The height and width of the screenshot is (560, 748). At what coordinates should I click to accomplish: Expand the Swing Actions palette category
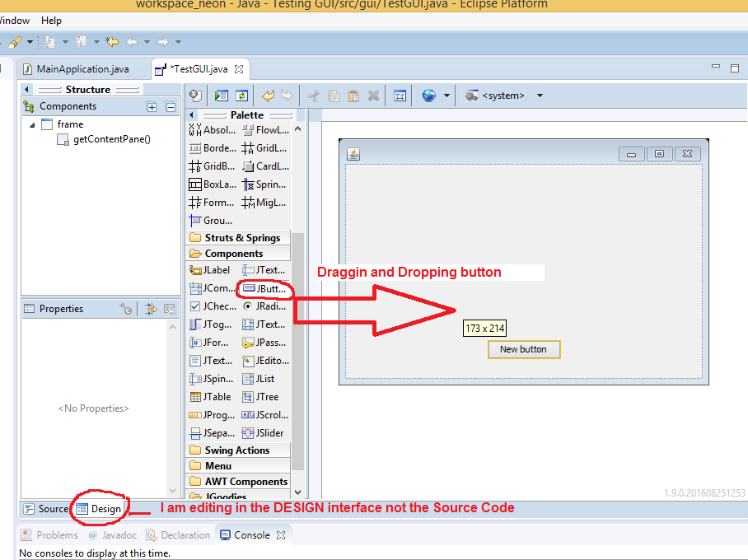(x=237, y=450)
